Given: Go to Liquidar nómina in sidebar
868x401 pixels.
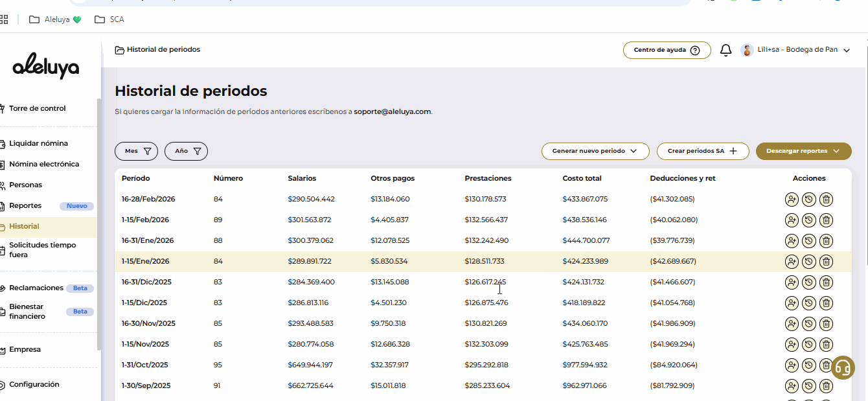Looking at the screenshot, I should [x=38, y=143].
